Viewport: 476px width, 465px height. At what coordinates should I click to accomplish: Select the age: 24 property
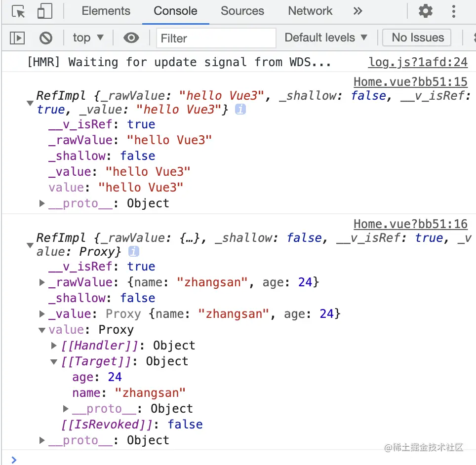coord(97,377)
